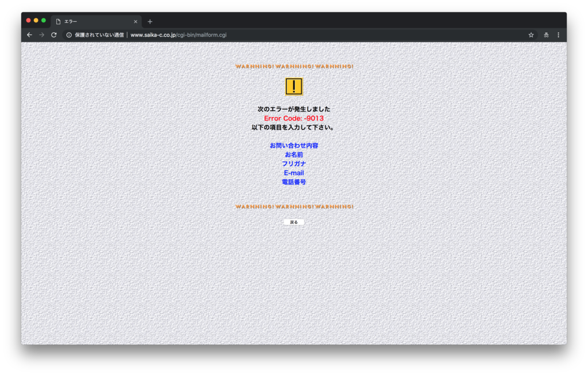Click the address bar URL saika-c.co.jp

(x=179, y=35)
